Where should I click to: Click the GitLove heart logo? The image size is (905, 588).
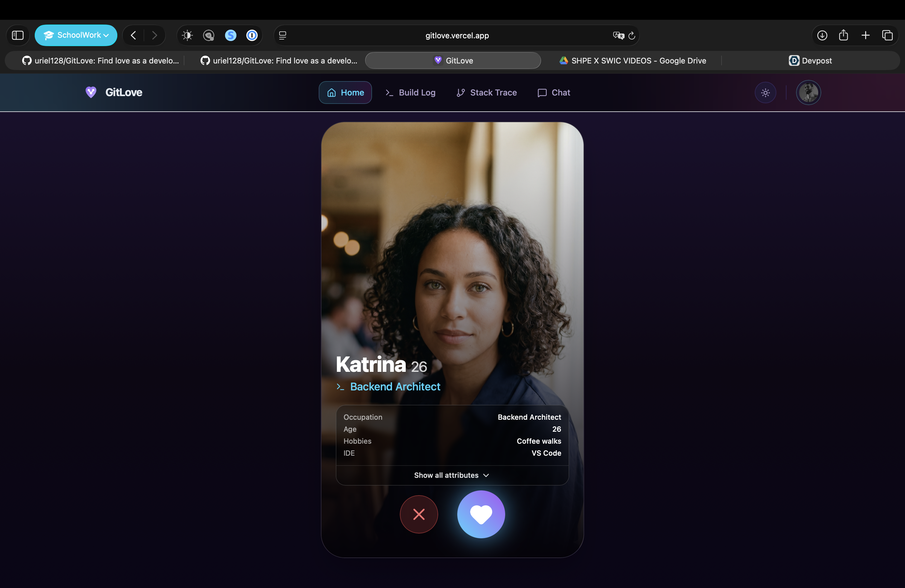91,92
